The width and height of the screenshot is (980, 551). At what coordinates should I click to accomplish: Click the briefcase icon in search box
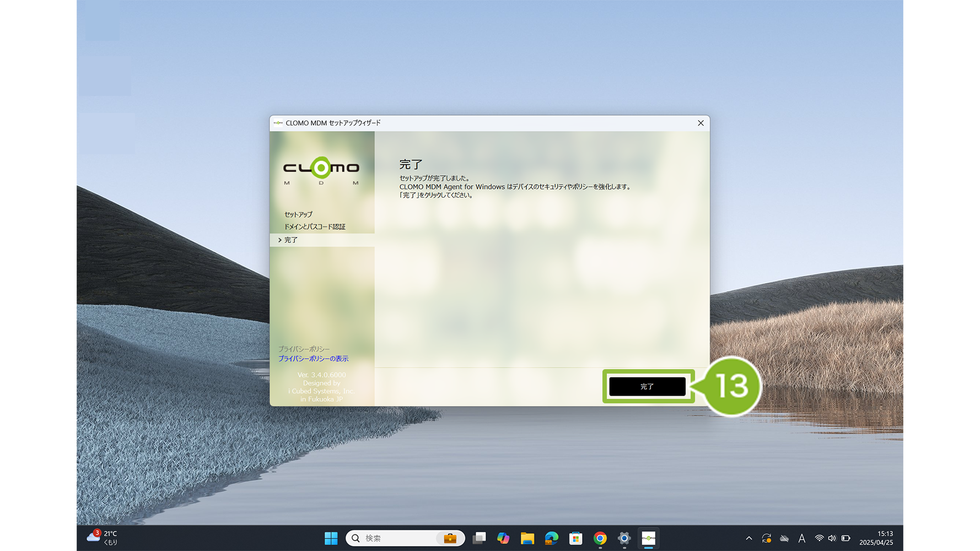point(450,538)
